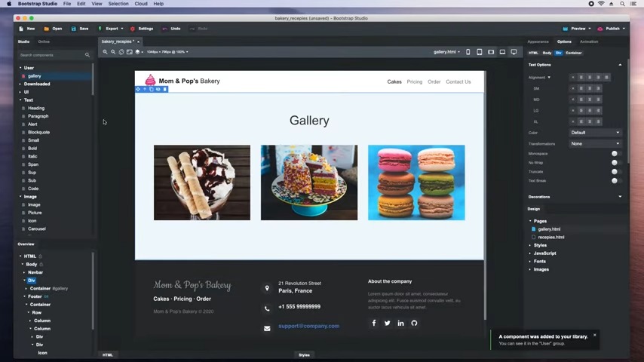This screenshot has width=644, height=362.
Task: Click the move handle on selected Div
Action: [x=138, y=89]
